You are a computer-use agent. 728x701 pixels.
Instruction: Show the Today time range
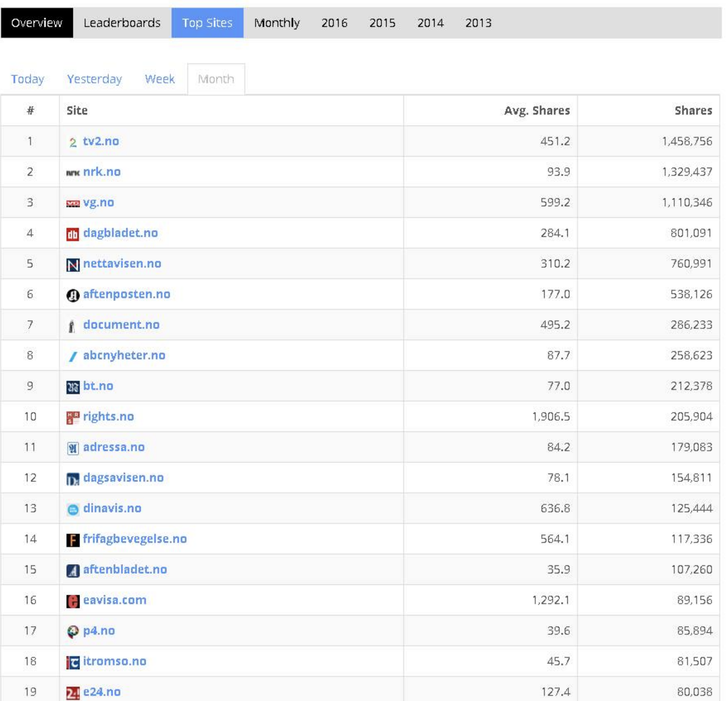click(28, 79)
